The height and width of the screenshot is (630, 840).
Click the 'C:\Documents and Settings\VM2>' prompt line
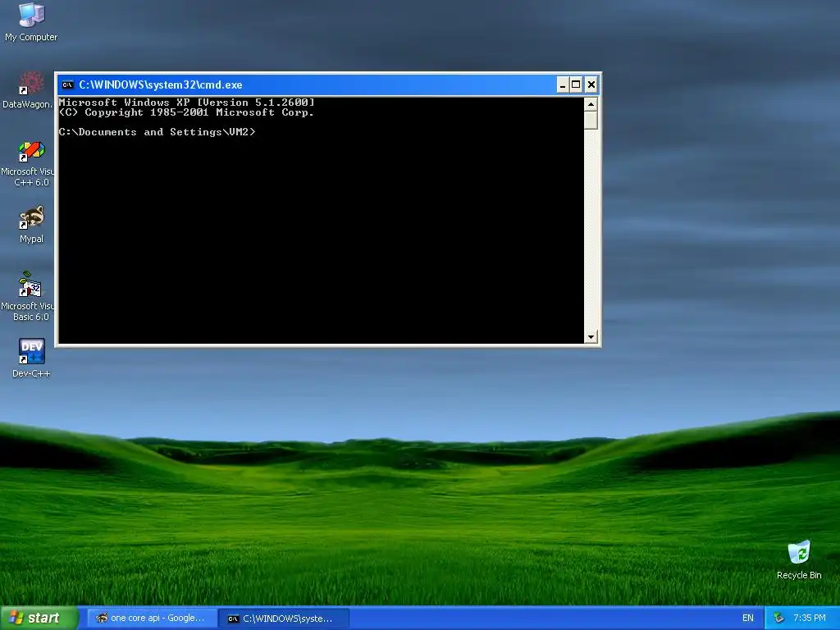click(157, 132)
